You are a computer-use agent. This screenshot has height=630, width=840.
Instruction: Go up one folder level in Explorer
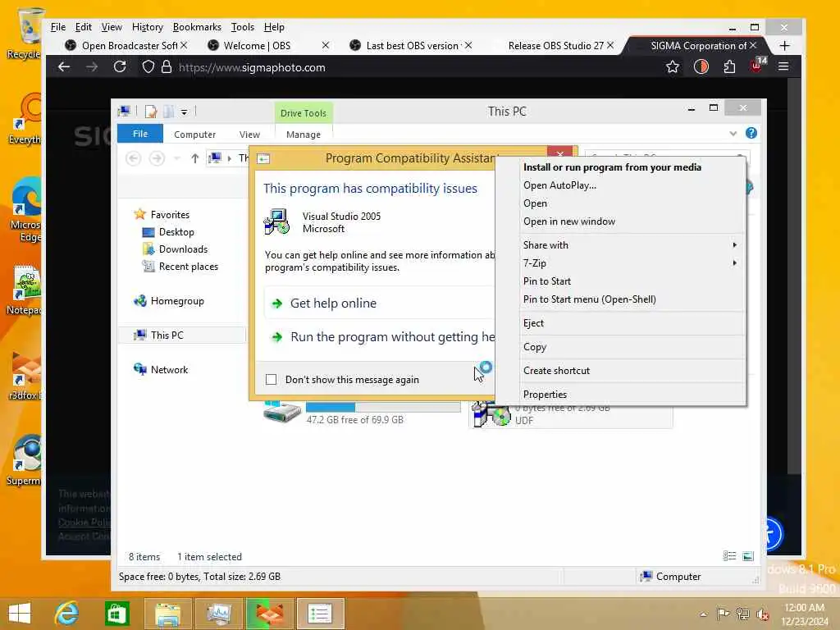click(x=195, y=158)
